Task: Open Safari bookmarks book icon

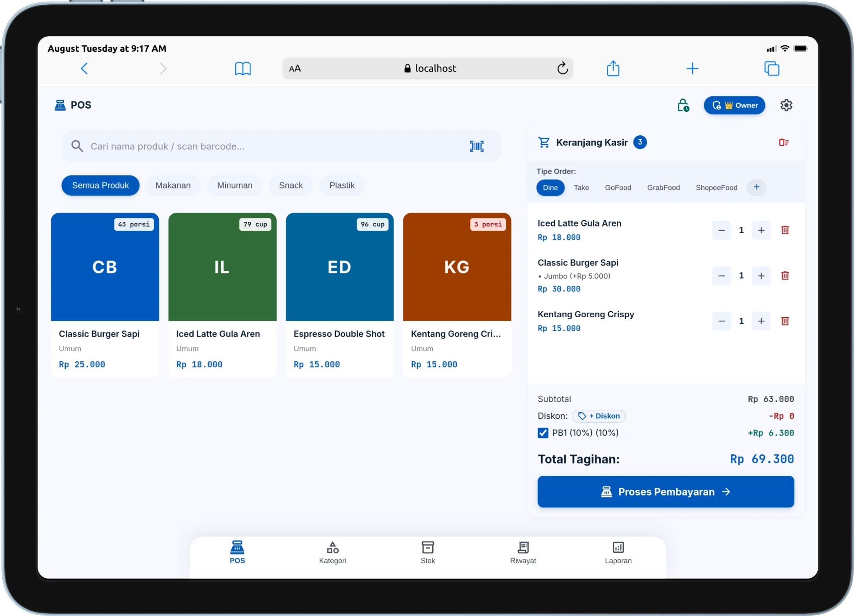Action: 243,69
